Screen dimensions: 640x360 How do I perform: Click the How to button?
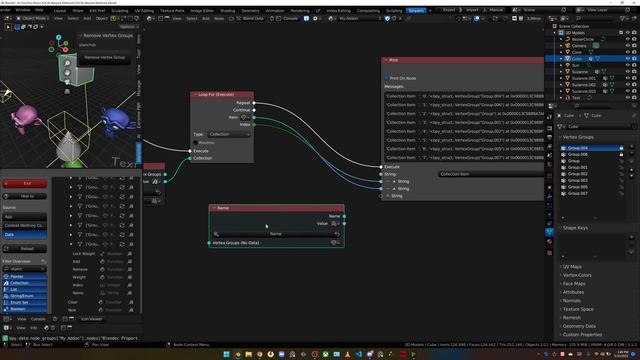25,196
